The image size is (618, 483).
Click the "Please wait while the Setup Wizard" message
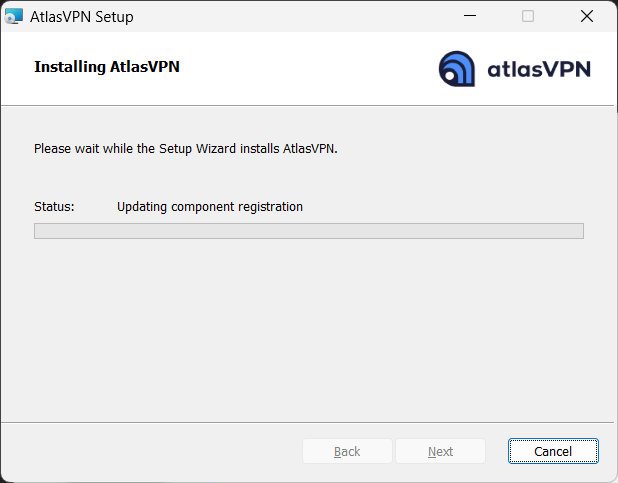pyautogui.click(x=150, y=149)
